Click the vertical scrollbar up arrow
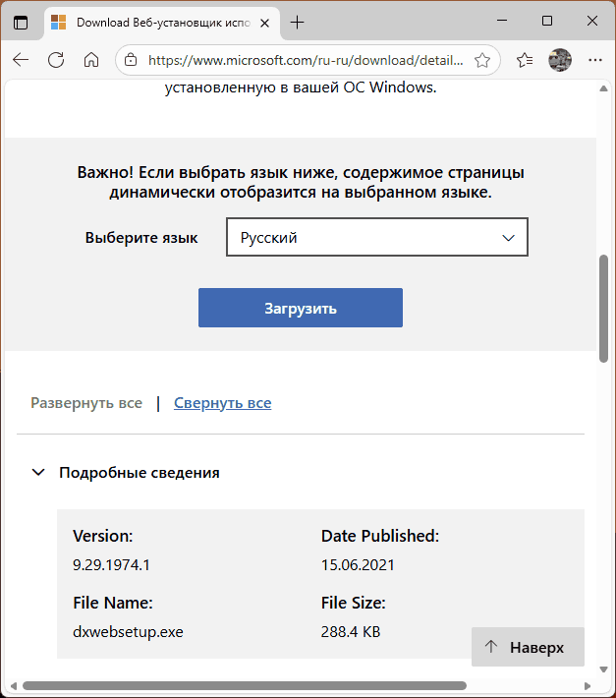Image resolution: width=616 pixels, height=698 pixels. tap(603, 88)
